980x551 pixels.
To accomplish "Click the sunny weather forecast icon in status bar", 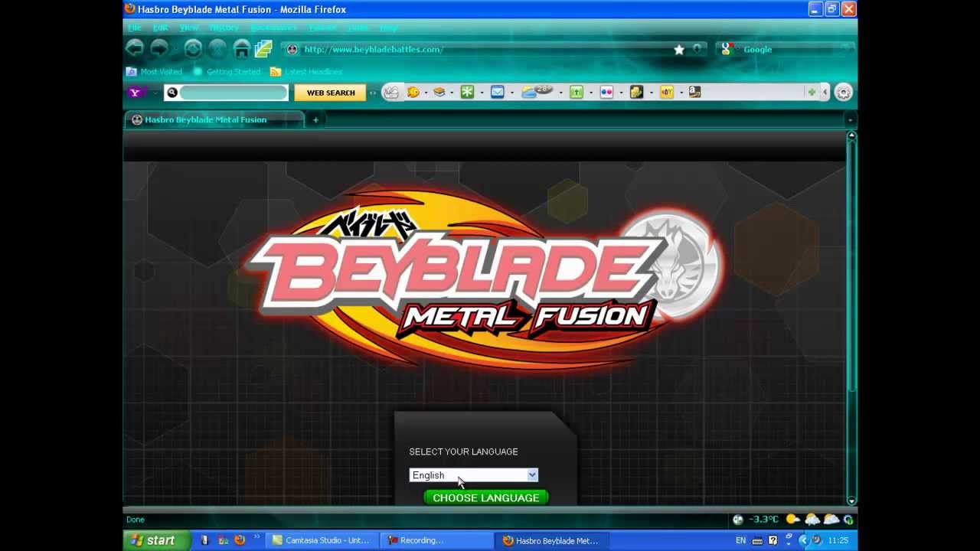I will [x=792, y=520].
